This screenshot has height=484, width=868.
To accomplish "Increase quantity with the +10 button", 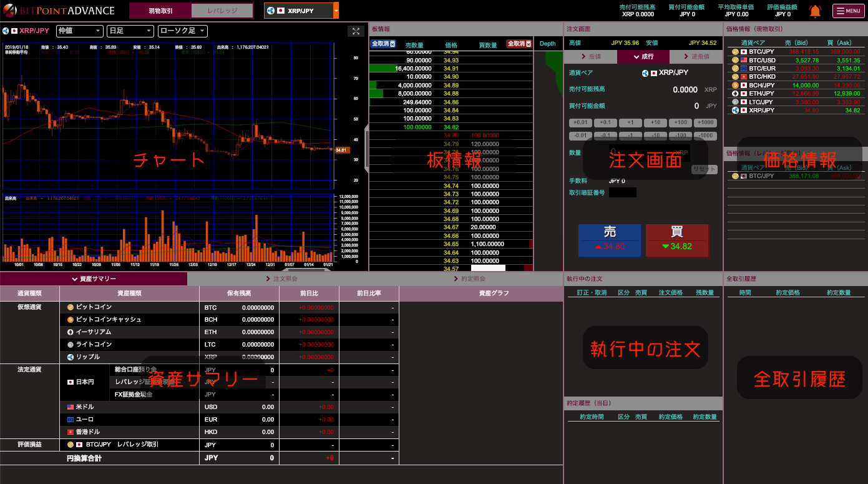I will [x=655, y=123].
